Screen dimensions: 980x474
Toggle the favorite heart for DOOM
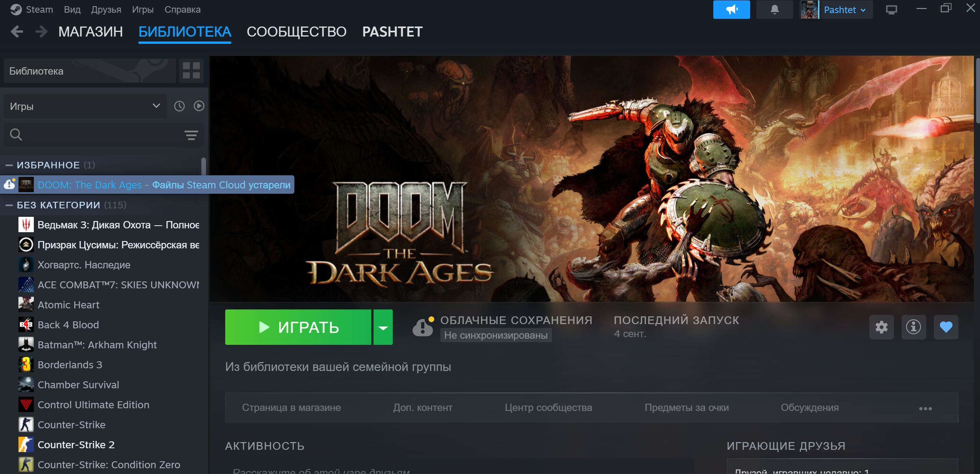pos(946,327)
